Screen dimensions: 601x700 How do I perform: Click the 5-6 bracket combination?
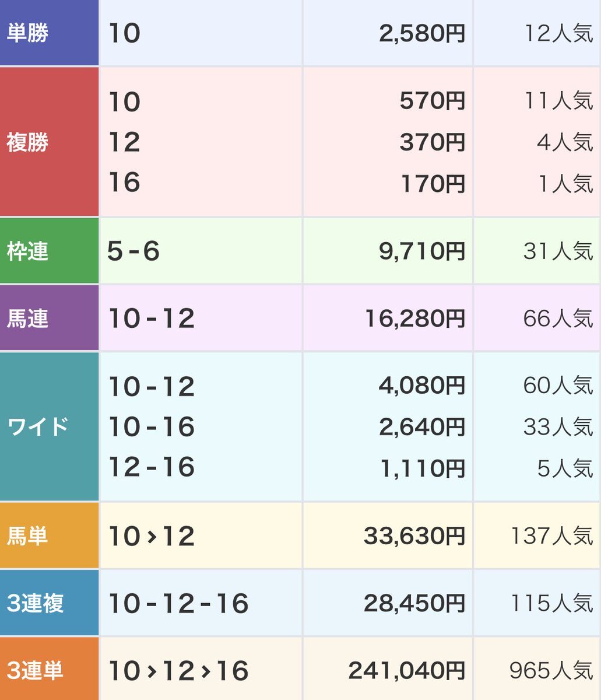[x=133, y=251]
